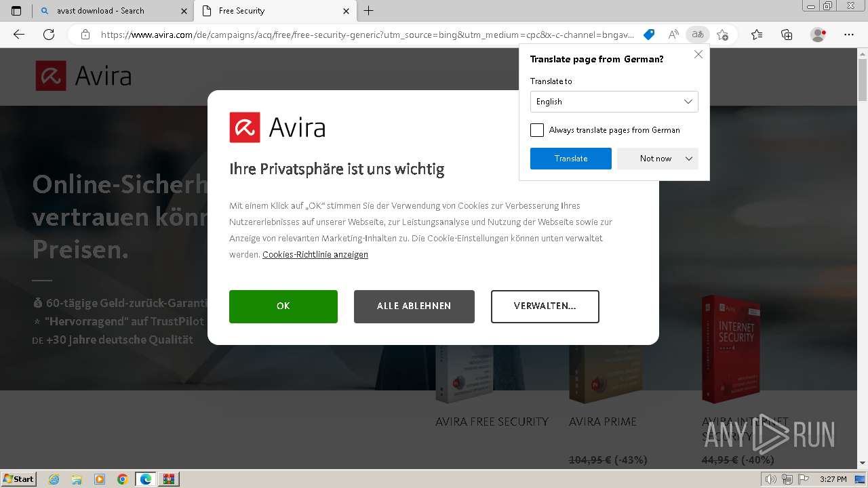Click the Avira logo in page header
This screenshot has width=868, height=488.
[83, 76]
